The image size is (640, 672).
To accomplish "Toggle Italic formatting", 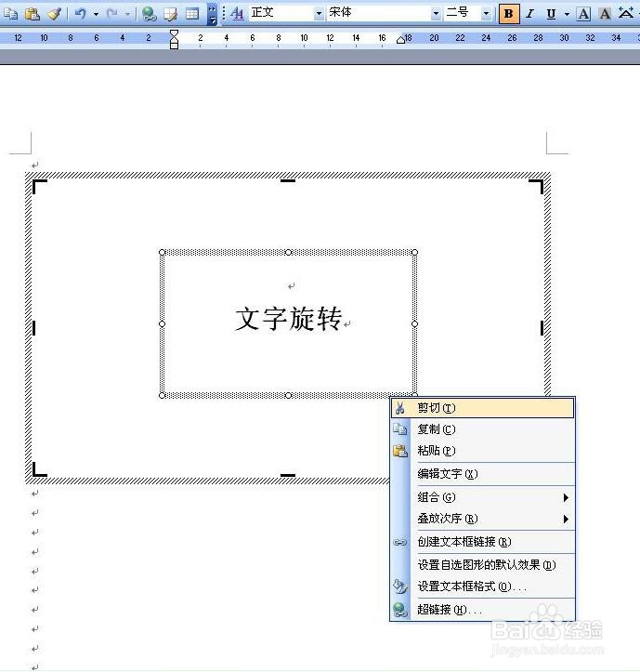I will [x=529, y=14].
